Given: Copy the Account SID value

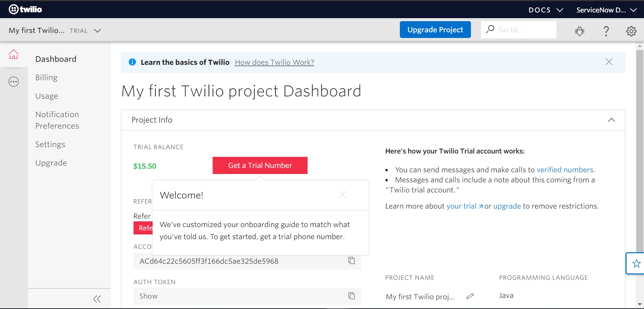Looking at the screenshot, I should coord(352,261).
